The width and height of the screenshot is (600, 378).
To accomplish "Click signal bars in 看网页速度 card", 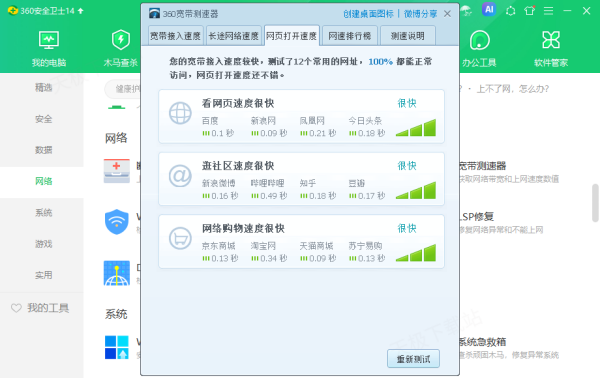I will coord(416,127).
